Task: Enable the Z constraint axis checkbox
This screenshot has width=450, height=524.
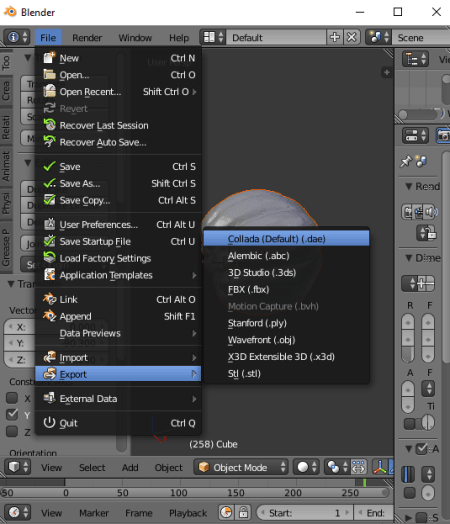Action: (x=12, y=431)
